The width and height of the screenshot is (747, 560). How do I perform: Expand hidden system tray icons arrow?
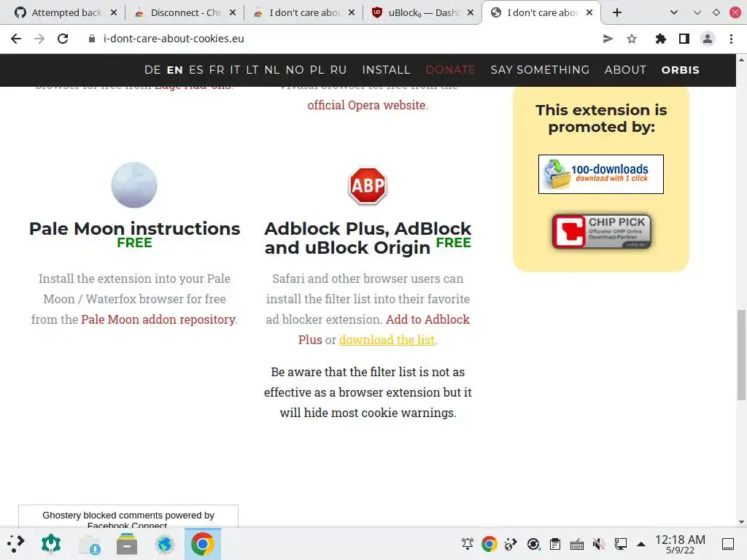641,544
